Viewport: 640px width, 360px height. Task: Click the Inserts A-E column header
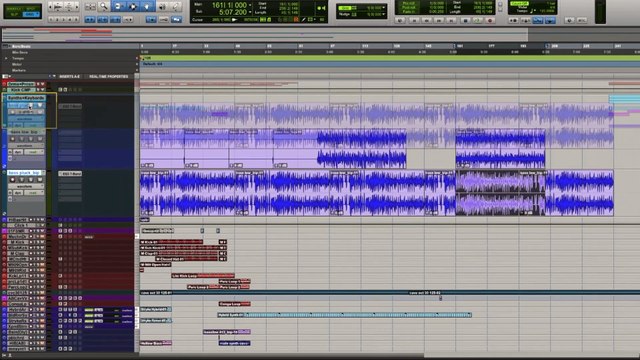pos(69,76)
